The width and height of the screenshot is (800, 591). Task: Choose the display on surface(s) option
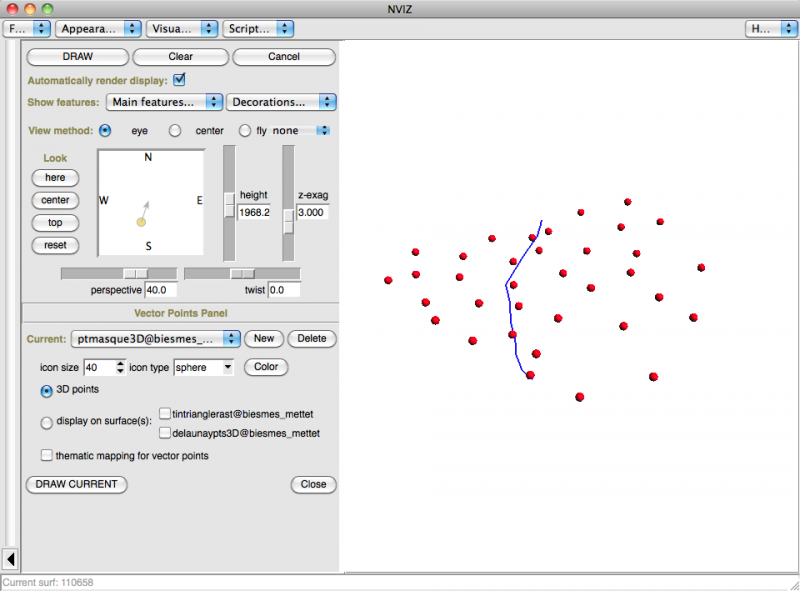tap(47, 423)
